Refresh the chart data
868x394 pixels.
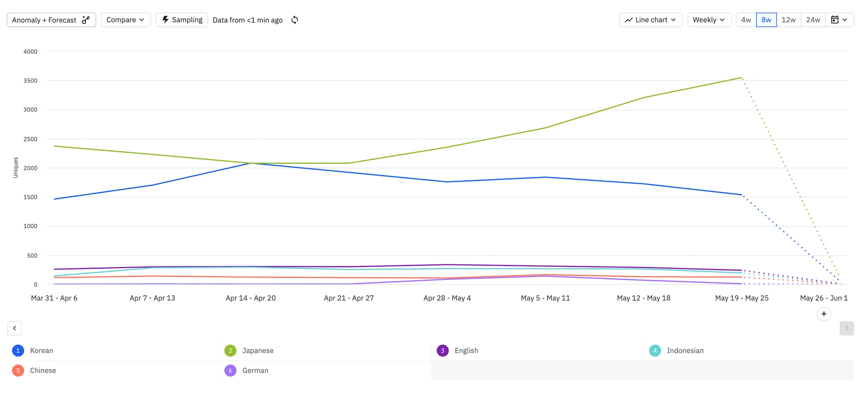coord(295,20)
